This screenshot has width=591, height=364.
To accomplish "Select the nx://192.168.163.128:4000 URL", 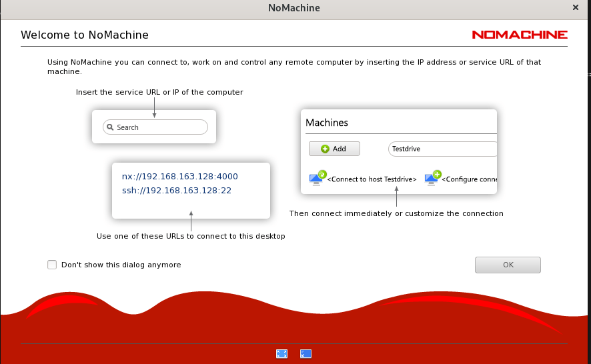I will click(180, 177).
